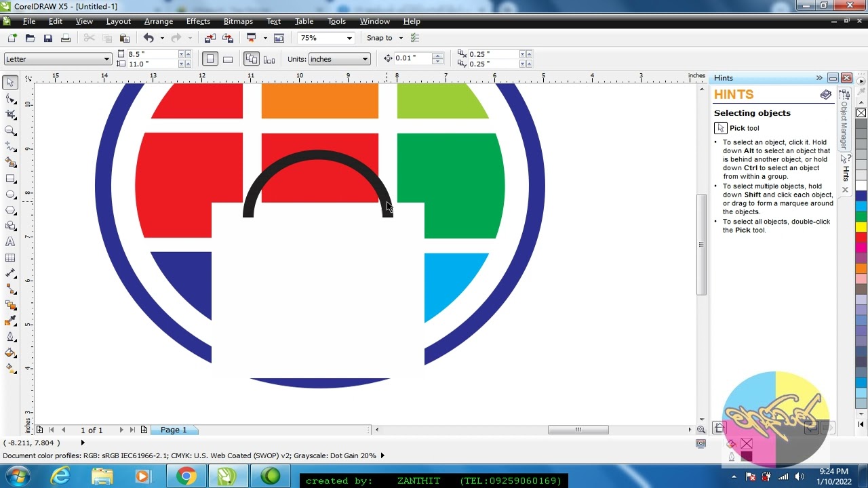Screen dimensions: 868x488
Task: Select the Table tool
Action: [11, 258]
